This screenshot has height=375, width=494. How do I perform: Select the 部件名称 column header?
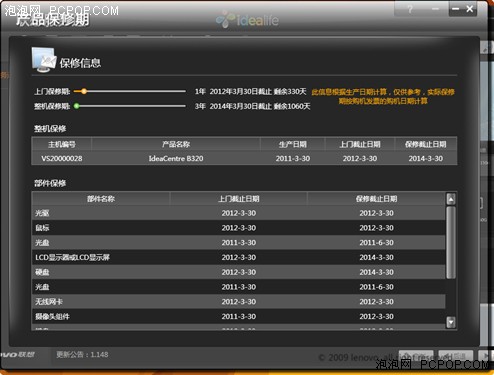[x=101, y=199]
